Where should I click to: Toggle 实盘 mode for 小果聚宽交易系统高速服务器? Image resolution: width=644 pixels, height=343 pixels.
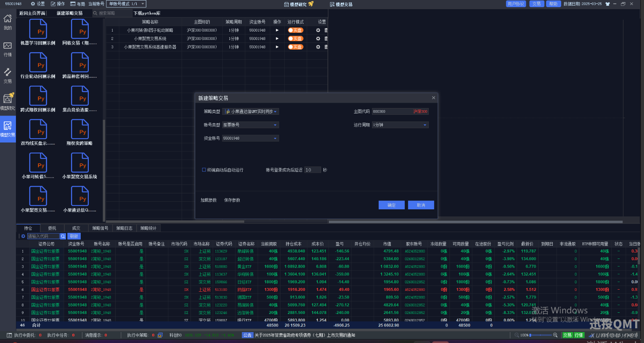[296, 47]
